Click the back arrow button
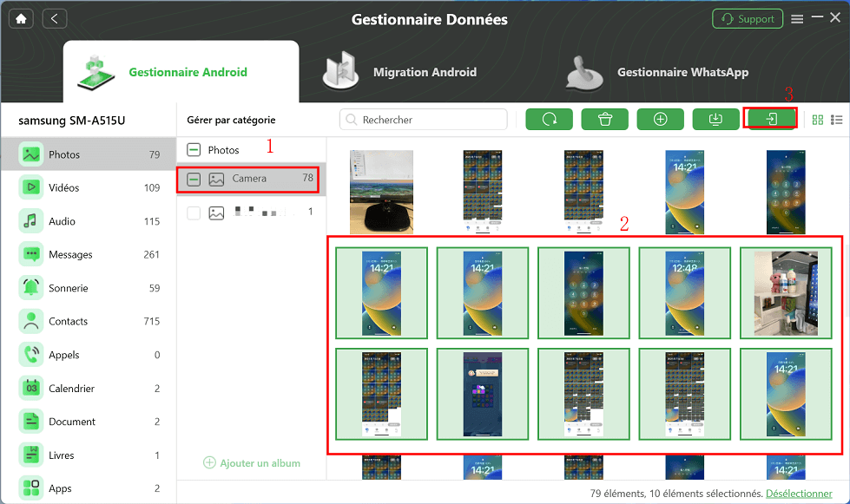Image resolution: width=850 pixels, height=504 pixels. 54,19
